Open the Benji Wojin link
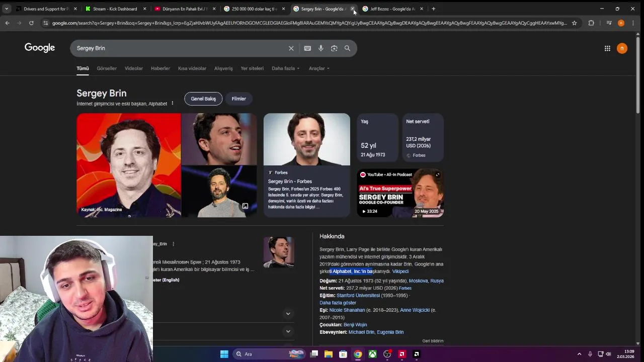The height and width of the screenshot is (362, 644). point(355,325)
